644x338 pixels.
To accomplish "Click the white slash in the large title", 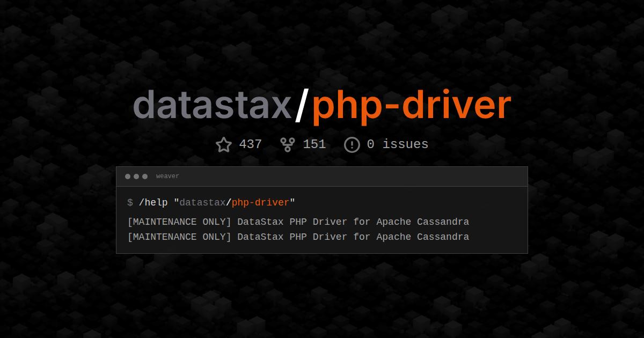I will point(302,106).
